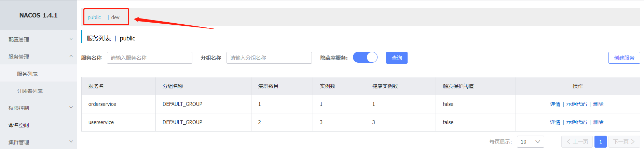Open 详情 for orderservice
Image resolution: width=644 pixels, height=149 pixels.
(x=555, y=104)
